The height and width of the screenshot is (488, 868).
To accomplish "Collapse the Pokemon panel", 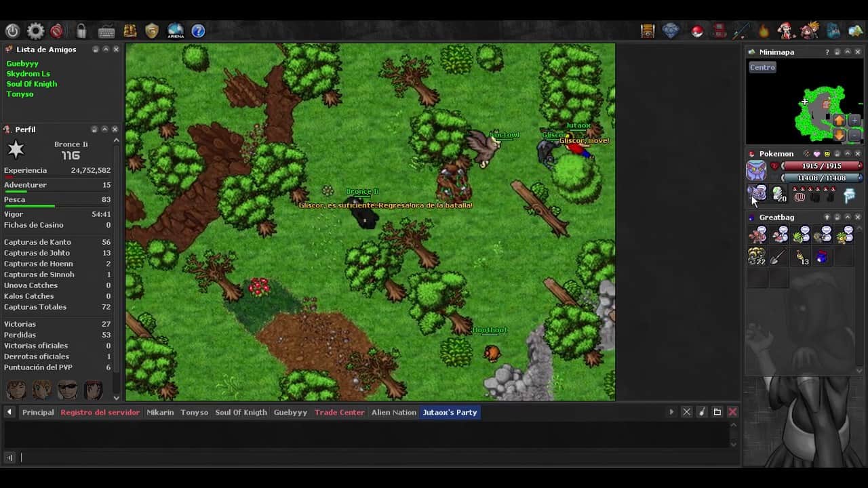I will [847, 154].
